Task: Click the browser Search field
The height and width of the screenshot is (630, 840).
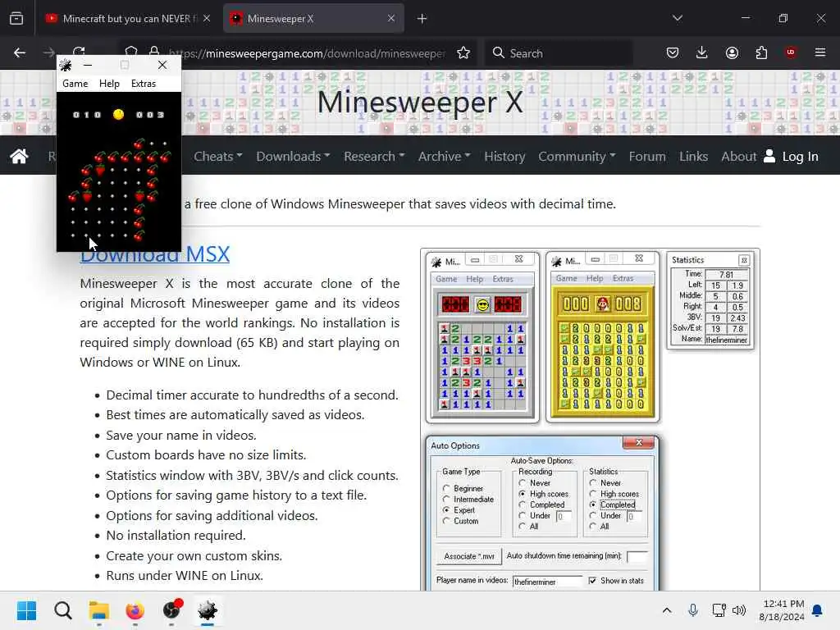Action: pyautogui.click(x=559, y=52)
